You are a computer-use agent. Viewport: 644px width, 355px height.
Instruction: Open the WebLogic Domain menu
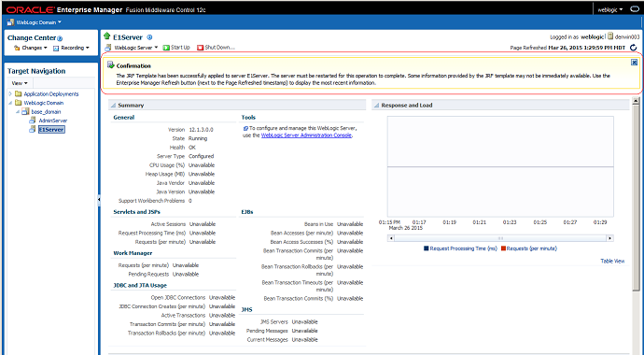(38, 22)
